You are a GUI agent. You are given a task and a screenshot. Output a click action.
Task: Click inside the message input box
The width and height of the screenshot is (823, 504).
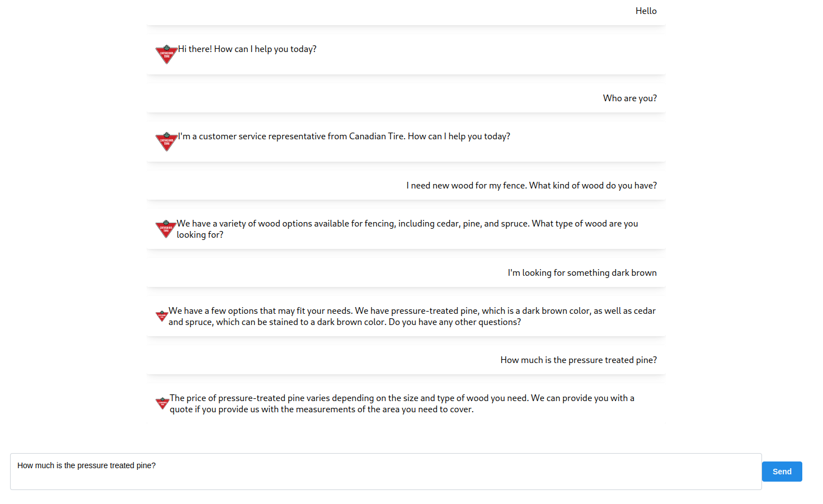tap(386, 472)
